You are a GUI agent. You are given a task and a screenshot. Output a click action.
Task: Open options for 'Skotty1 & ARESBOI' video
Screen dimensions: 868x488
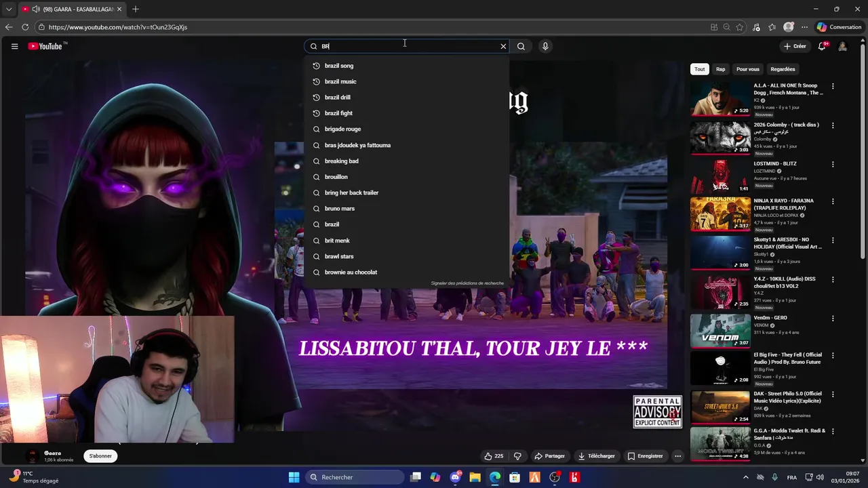pyautogui.click(x=833, y=240)
